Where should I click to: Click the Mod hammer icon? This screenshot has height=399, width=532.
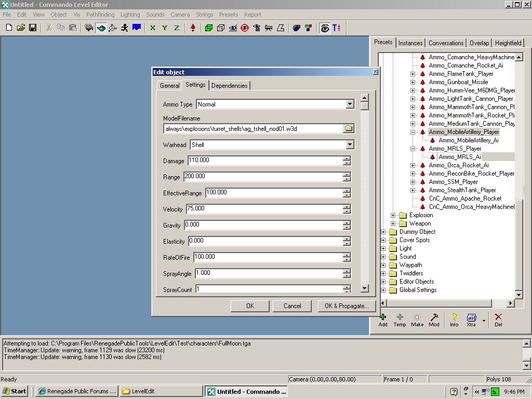(x=434, y=317)
